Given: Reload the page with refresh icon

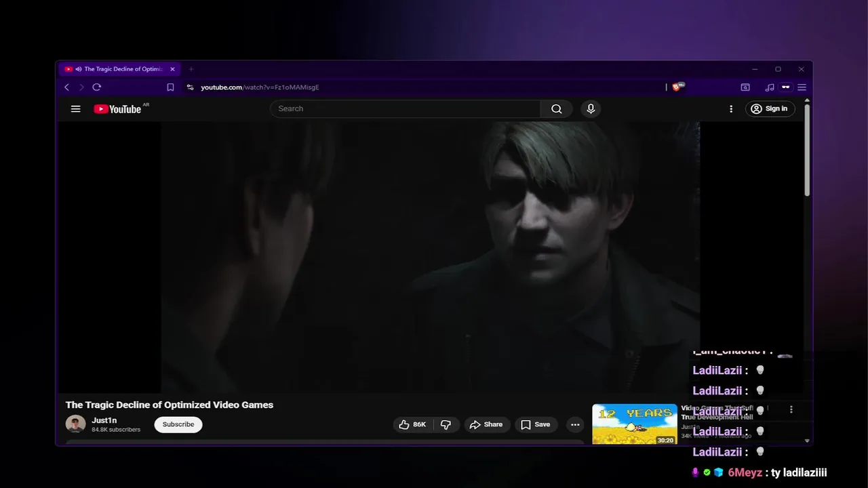Looking at the screenshot, I should click(97, 87).
